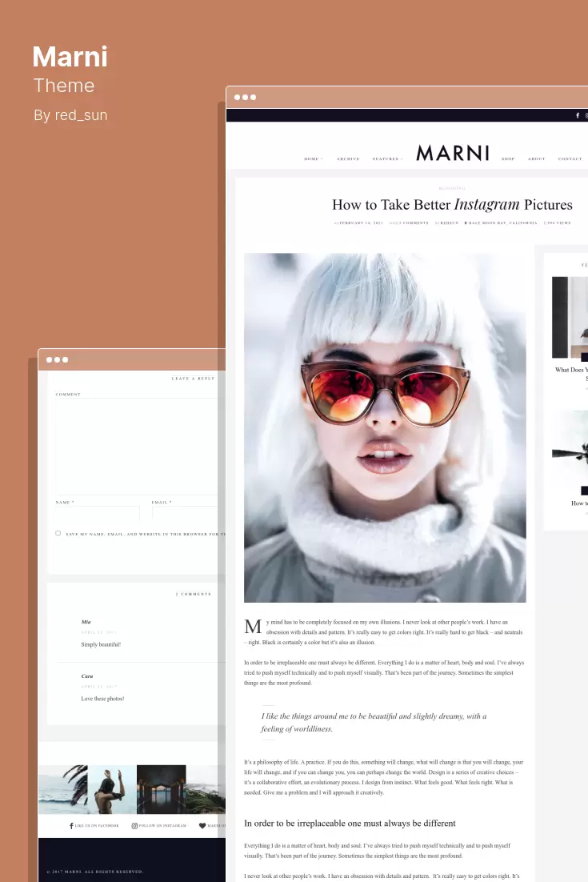
Task: Click the Marni Theme title in the banner
Action: click(x=70, y=69)
